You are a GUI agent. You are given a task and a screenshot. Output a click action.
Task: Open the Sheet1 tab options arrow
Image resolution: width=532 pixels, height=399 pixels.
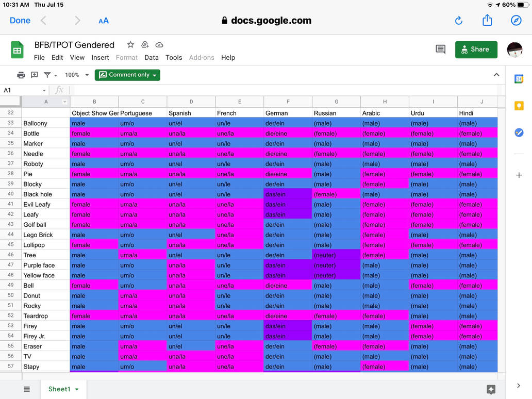pos(77,389)
